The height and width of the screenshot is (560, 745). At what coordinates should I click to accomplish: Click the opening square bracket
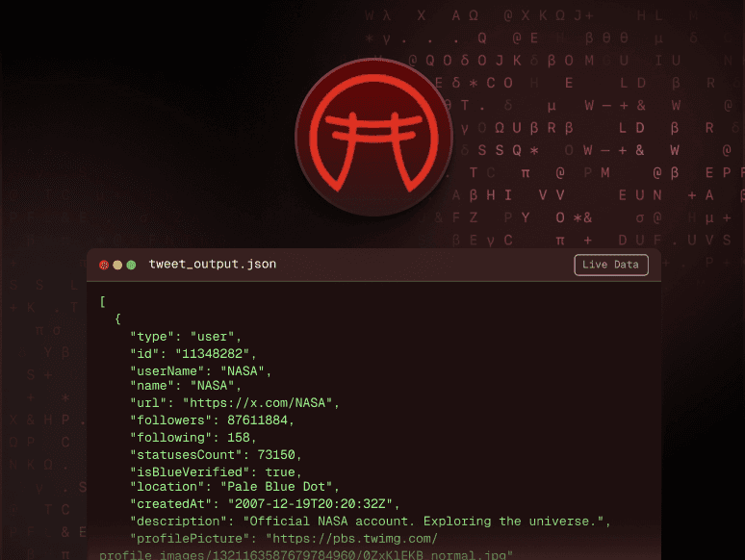coord(103,301)
